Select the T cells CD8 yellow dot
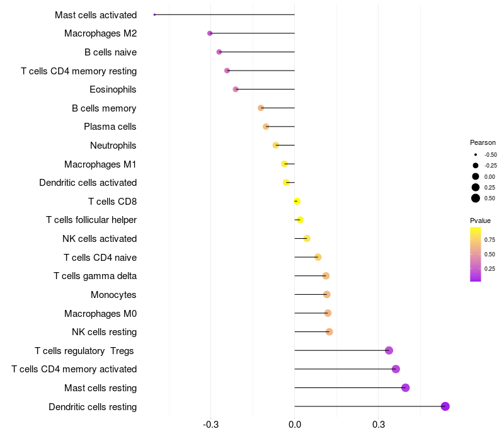Image resolution: width=504 pixels, height=441 pixels. (297, 201)
